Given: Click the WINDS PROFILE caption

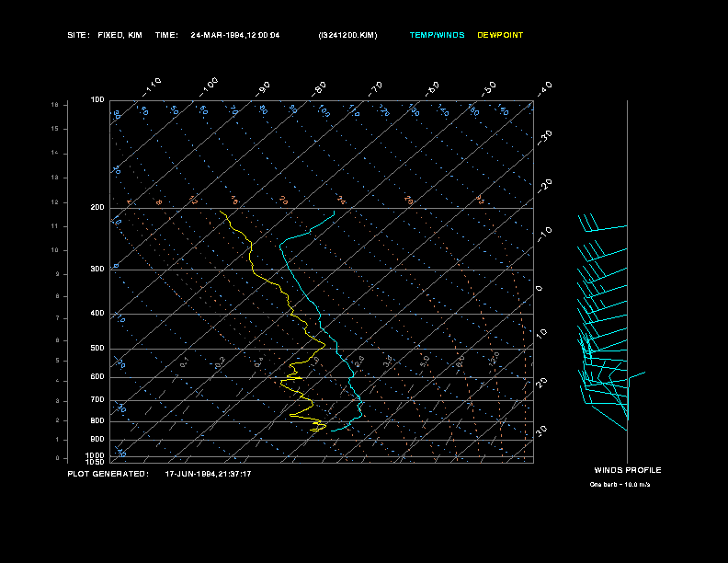Looking at the screenshot, I should [x=628, y=470].
